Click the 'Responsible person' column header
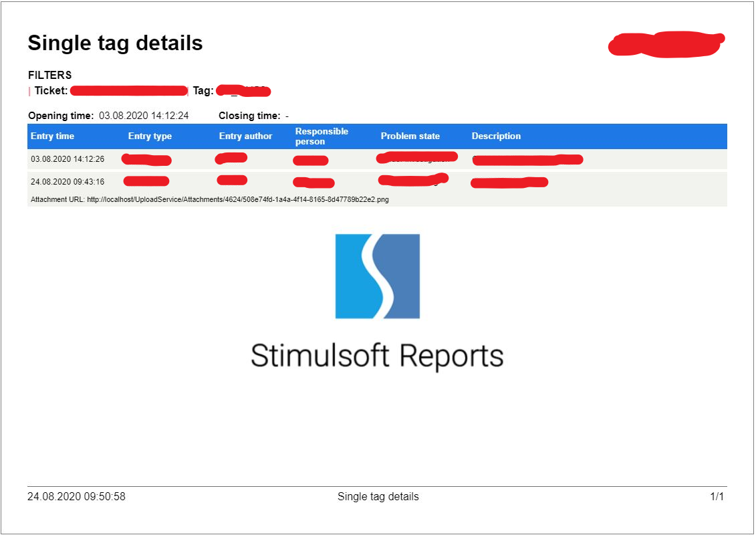756x537 pixels. click(322, 136)
